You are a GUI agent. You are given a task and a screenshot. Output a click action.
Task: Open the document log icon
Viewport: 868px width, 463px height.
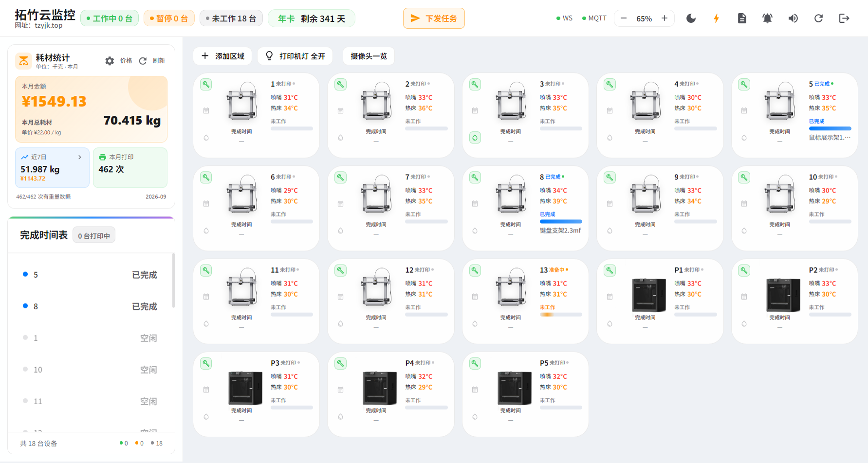(x=742, y=18)
